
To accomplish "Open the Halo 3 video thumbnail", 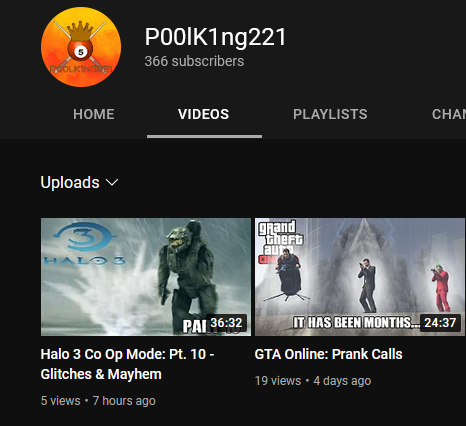I will [x=146, y=277].
